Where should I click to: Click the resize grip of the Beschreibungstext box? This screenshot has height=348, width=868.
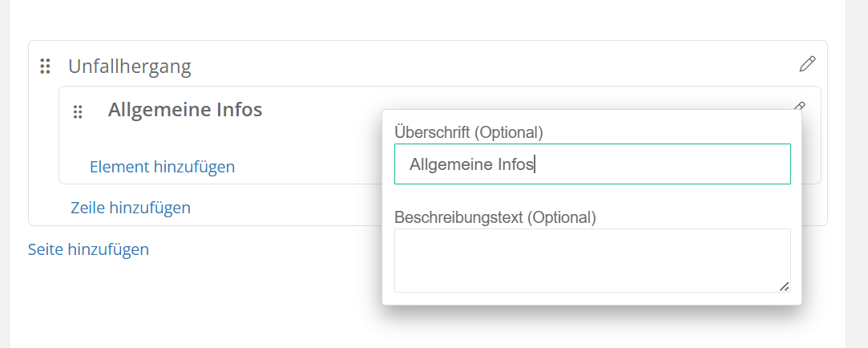coord(784,286)
